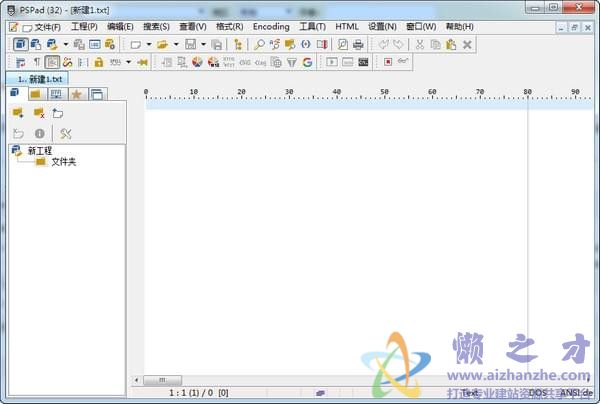The width and height of the screenshot is (600, 404).
Task: Open the color picker wheel icon
Action: 197,62
